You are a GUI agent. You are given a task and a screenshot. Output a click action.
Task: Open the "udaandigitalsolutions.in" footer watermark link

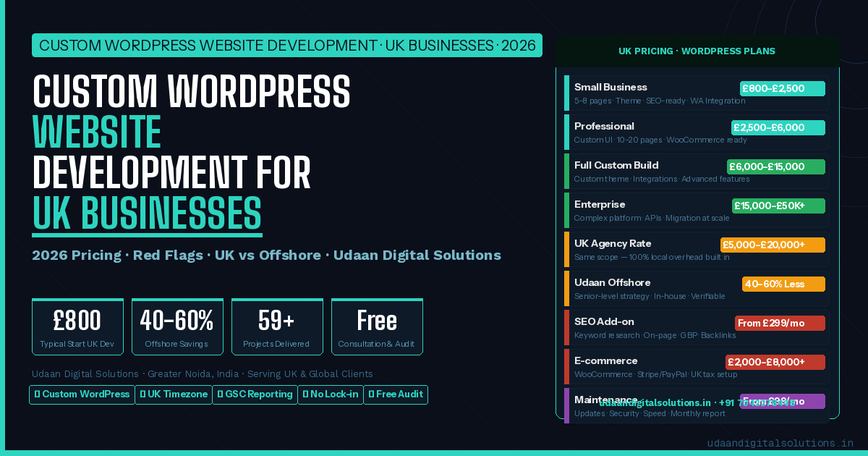780,443
